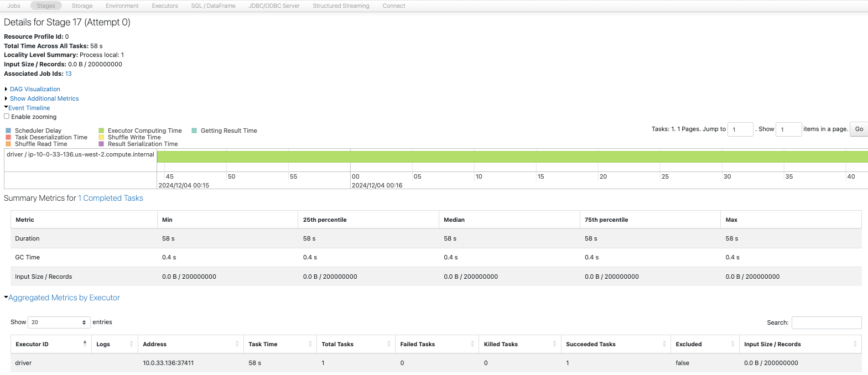
Task: Sort the Logs column
Action: click(113, 344)
